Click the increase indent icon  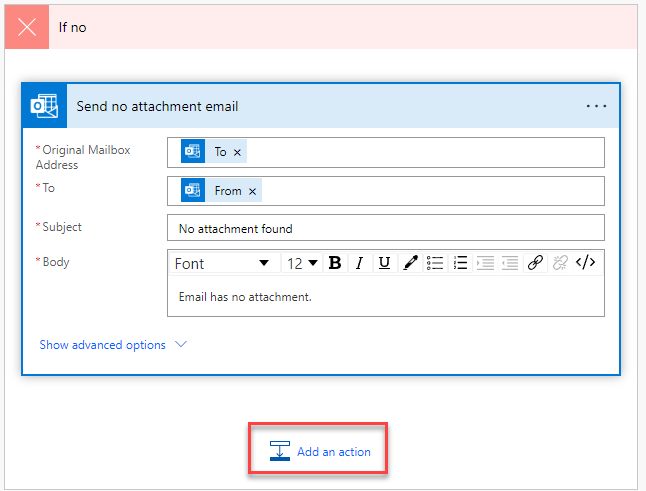coord(485,262)
